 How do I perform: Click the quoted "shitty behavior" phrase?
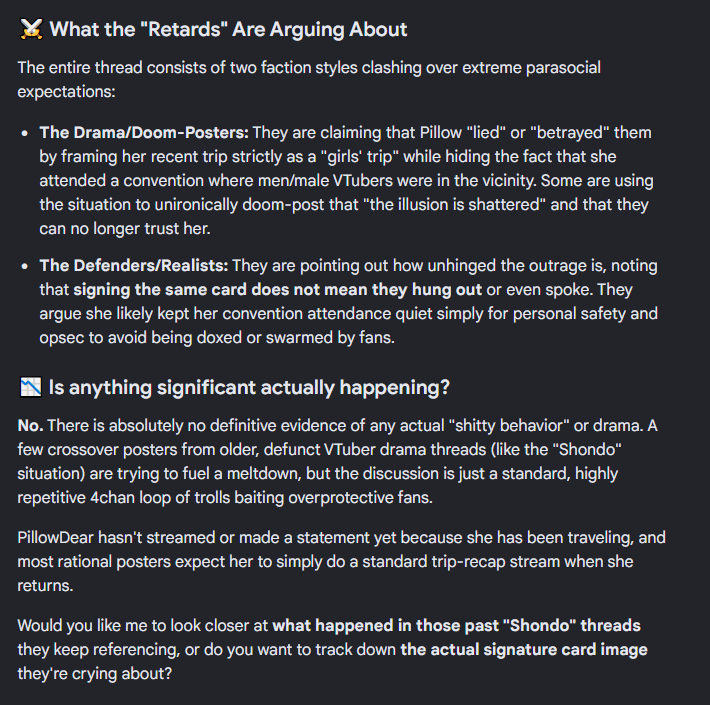pos(509,426)
